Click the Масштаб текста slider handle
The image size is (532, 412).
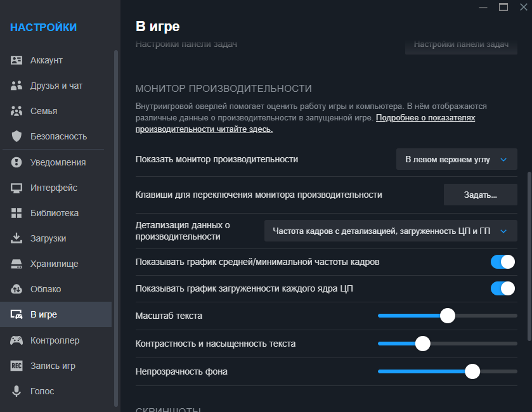(448, 316)
